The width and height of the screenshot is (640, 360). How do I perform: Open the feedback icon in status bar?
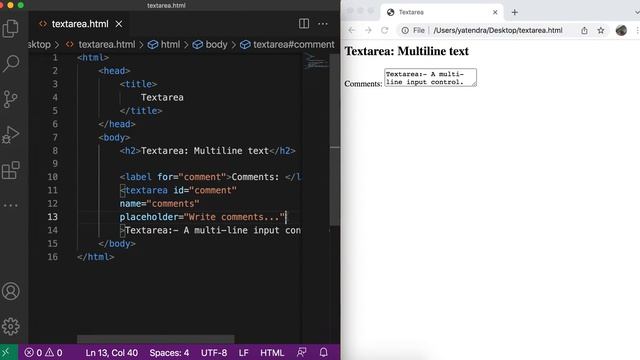[x=302, y=353]
